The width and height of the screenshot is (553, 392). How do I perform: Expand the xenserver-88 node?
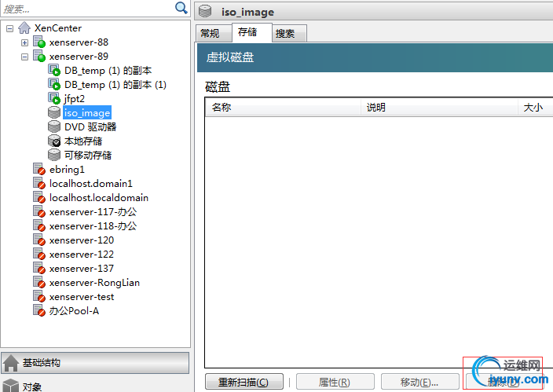[x=24, y=42]
